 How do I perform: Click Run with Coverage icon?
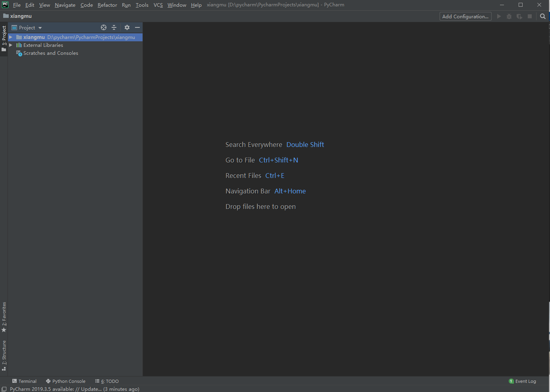pyautogui.click(x=519, y=16)
